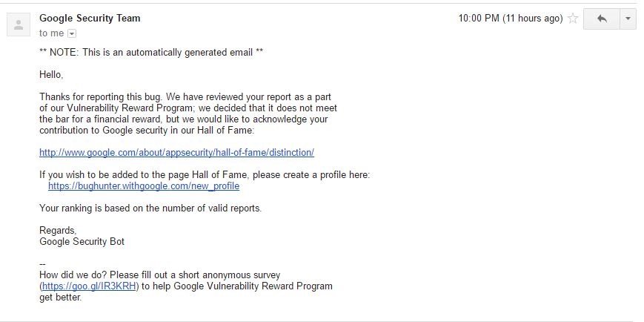Click the "If you wish to be added" line

pyautogui.click(x=204, y=174)
